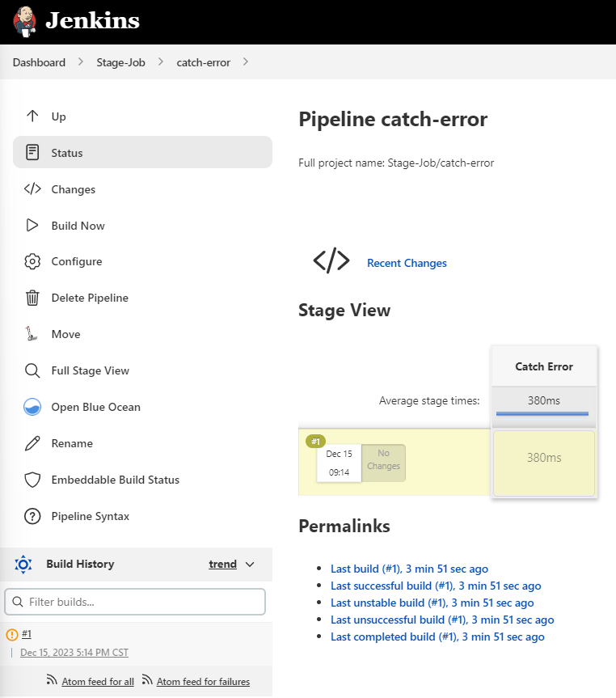
Task: Expand the catch-error breadcrumb chevron
Action: coord(246,61)
